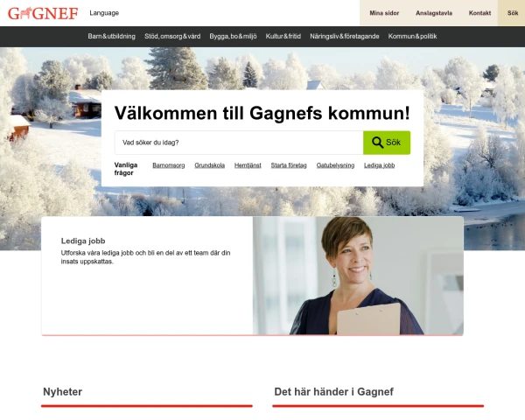Follow the Gatubelysning link
This screenshot has width=525, height=420.
[x=335, y=165]
